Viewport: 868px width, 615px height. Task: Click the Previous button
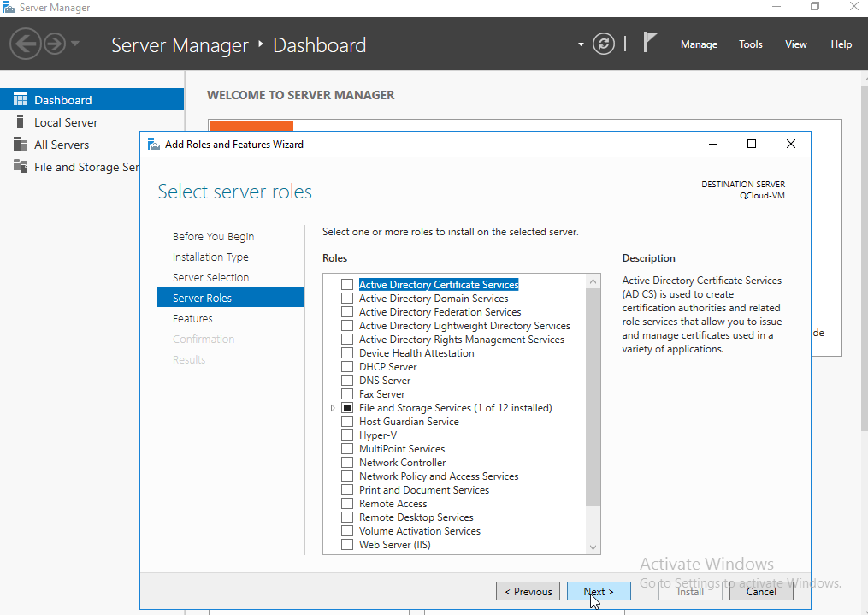[x=528, y=591]
